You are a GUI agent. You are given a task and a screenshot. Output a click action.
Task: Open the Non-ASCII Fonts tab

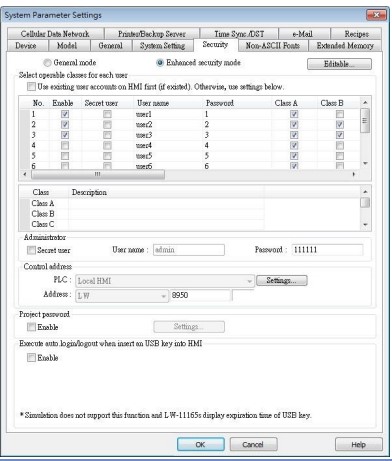(273, 46)
